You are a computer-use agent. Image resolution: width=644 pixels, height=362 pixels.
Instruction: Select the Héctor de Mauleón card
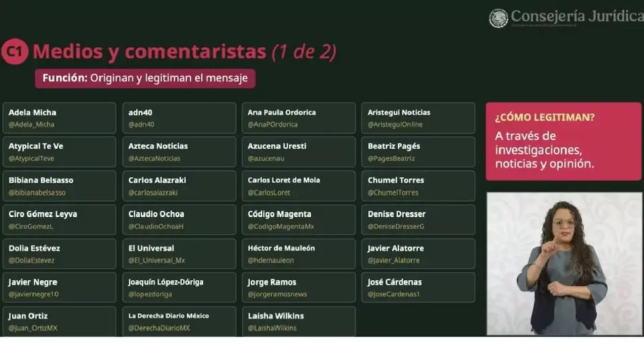click(x=299, y=254)
